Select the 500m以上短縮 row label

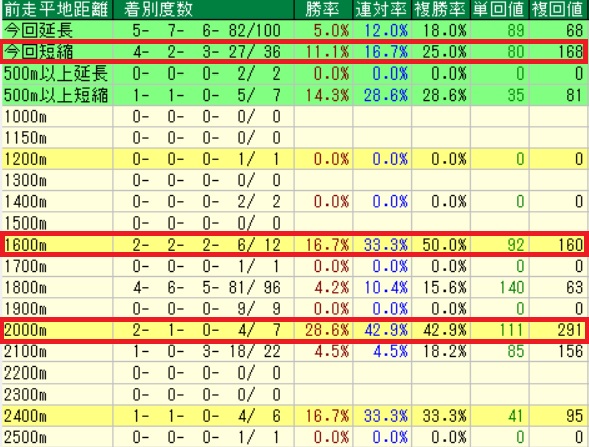pos(56,95)
